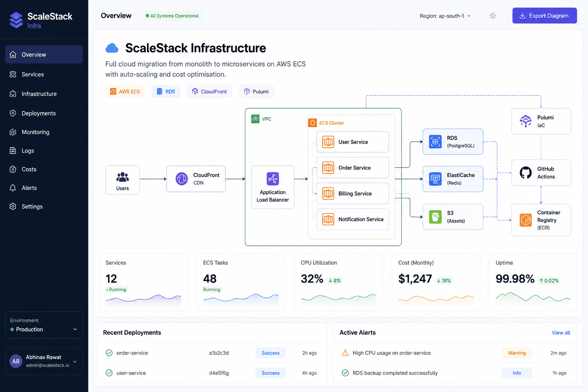Click the Services sparkline chart
The image size is (588, 392).
[x=144, y=299]
